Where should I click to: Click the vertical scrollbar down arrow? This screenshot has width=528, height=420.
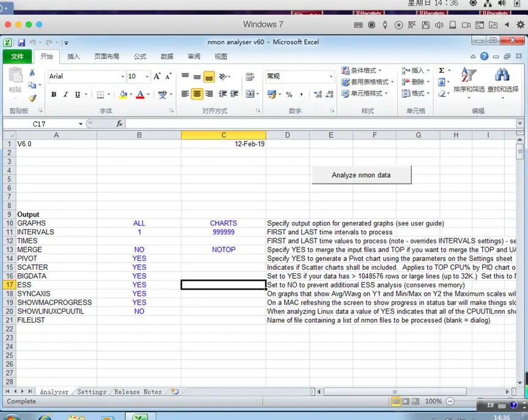pos(520,383)
